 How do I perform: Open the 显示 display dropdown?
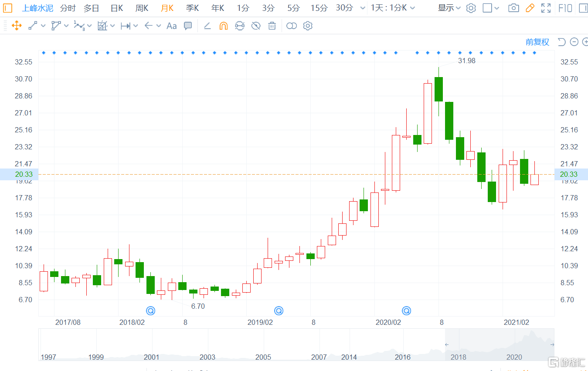click(x=449, y=8)
